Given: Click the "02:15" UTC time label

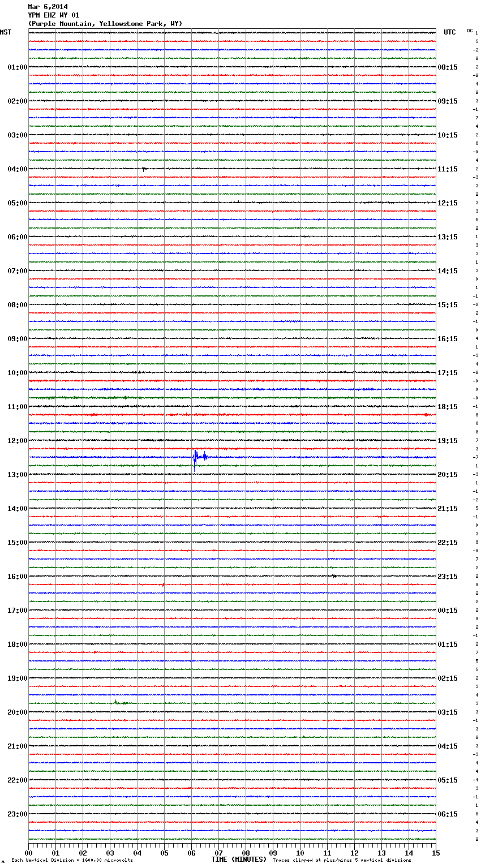Looking at the screenshot, I should 448,678.
